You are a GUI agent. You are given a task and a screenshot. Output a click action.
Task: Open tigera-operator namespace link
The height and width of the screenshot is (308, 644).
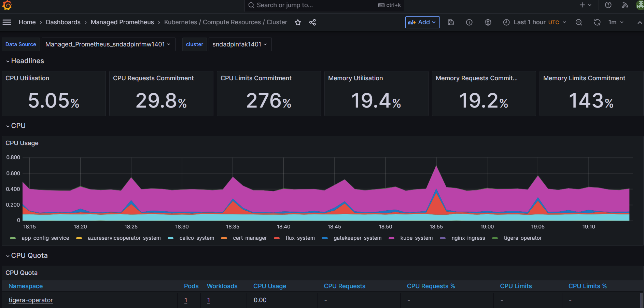click(x=31, y=300)
